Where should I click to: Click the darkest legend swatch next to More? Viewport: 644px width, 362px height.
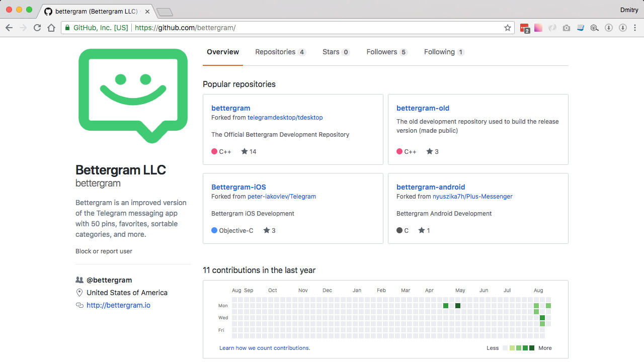532,348
